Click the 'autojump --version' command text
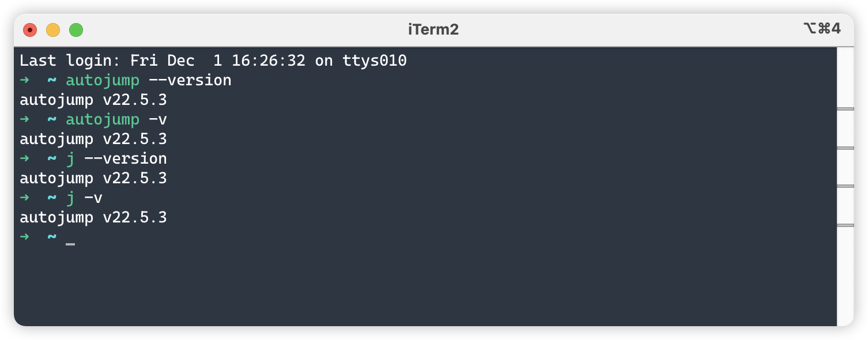 click(148, 80)
